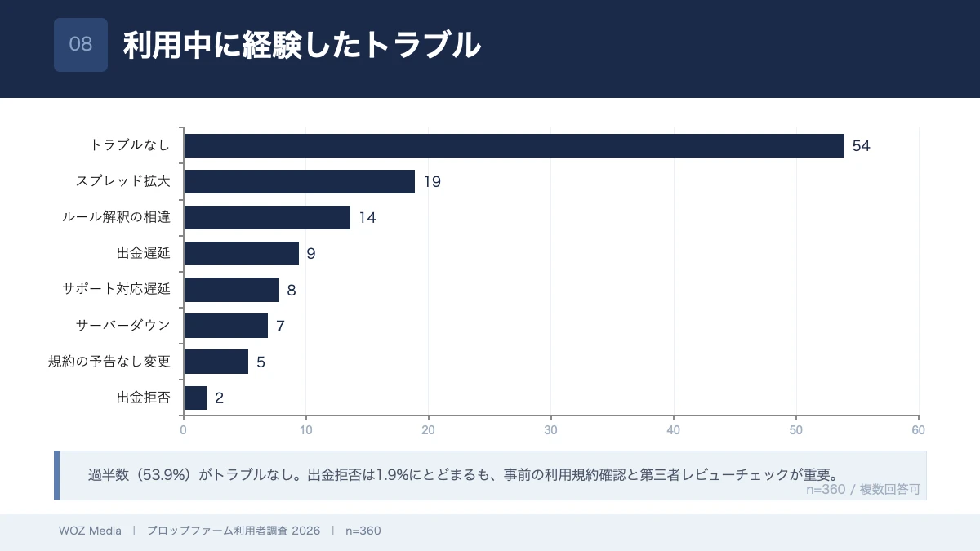The image size is (980, 551).
Task: Click the n=360 / 複数回答可 note
Action: tap(863, 490)
